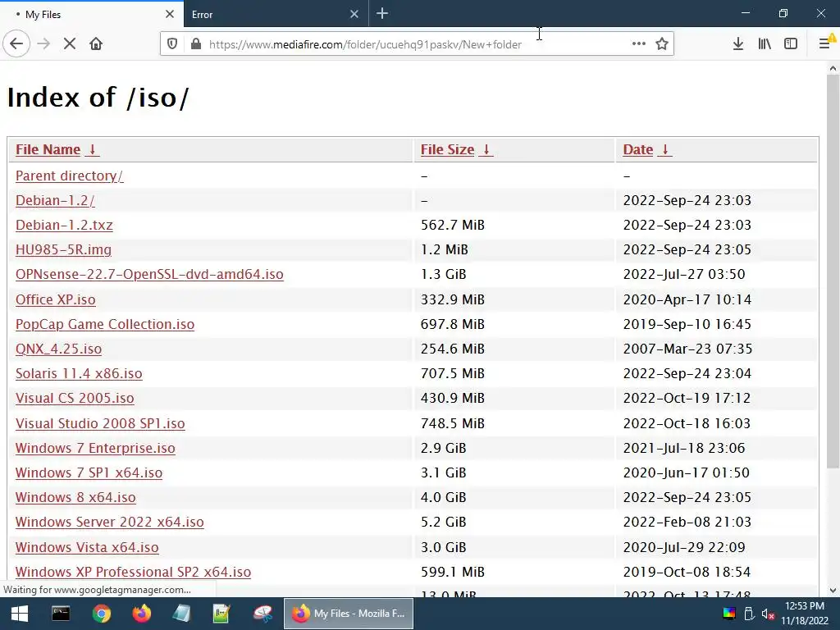This screenshot has width=840, height=630.
Task: Click scrollbar down arrow of the page
Action: coord(833,591)
